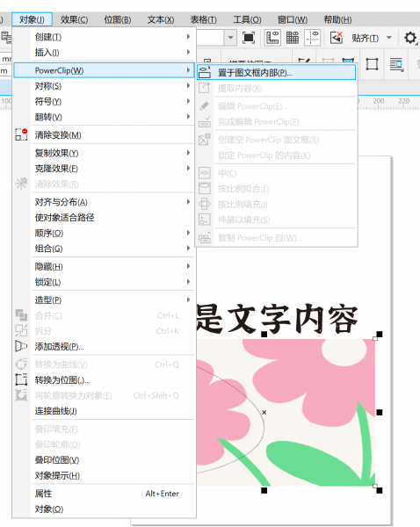Choose 对象提示(H) menu entry
Image resolution: width=420 pixels, height=527 pixels.
(x=104, y=475)
